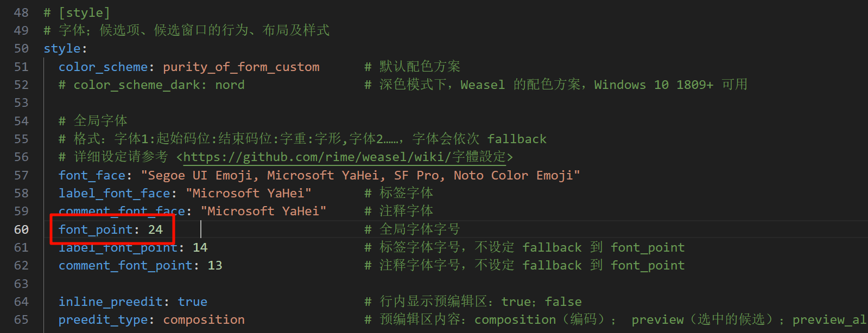Click the color_scheme key
The image size is (868, 333).
pyautogui.click(x=103, y=67)
